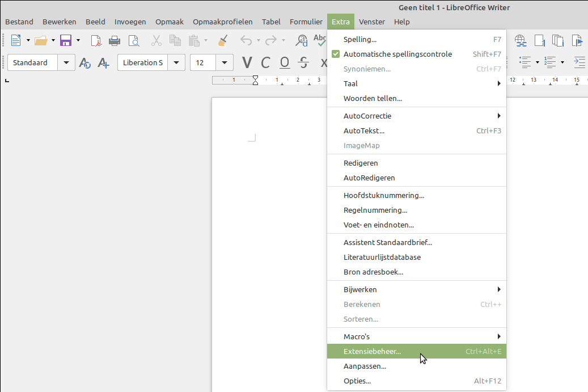Open Print Preview from the toolbar

(133, 40)
